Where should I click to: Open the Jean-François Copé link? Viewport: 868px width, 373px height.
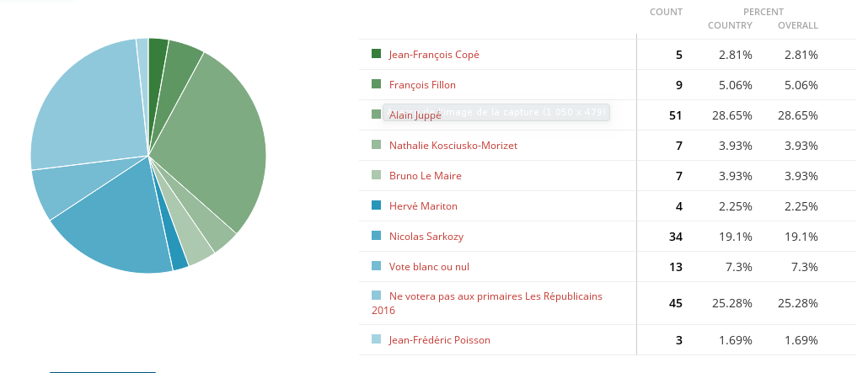coord(434,55)
